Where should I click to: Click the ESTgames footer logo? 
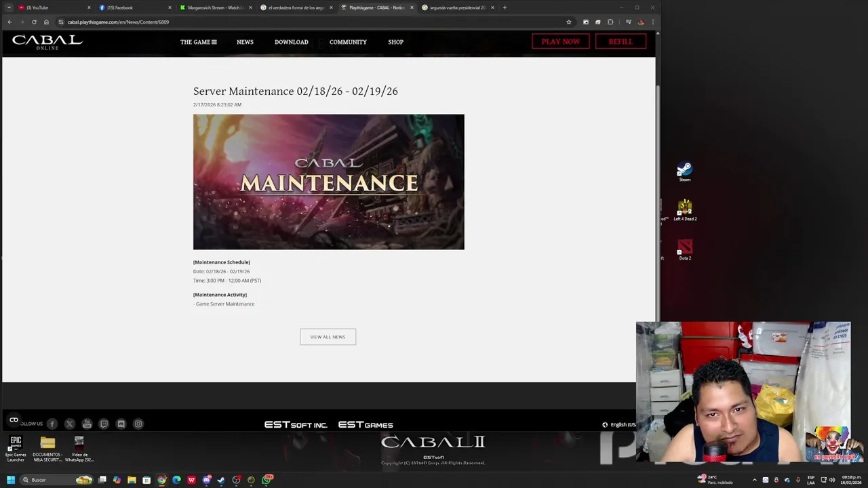(366, 425)
